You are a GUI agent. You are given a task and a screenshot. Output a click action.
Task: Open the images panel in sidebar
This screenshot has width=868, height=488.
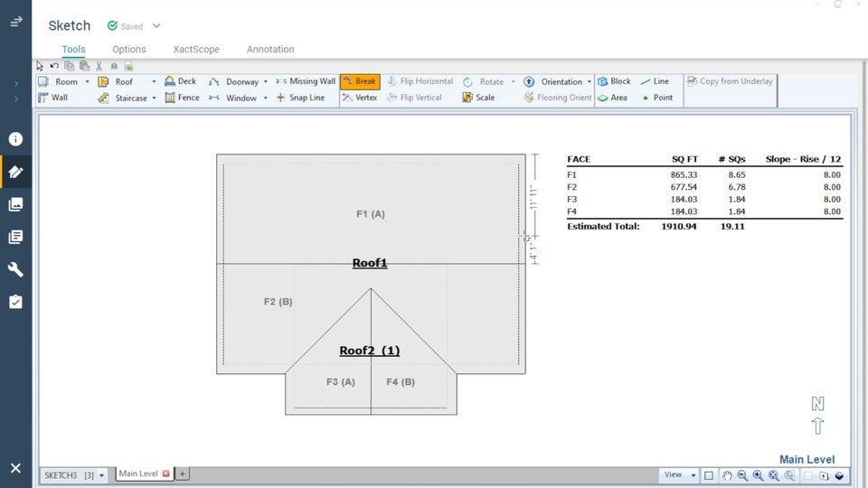[15, 204]
